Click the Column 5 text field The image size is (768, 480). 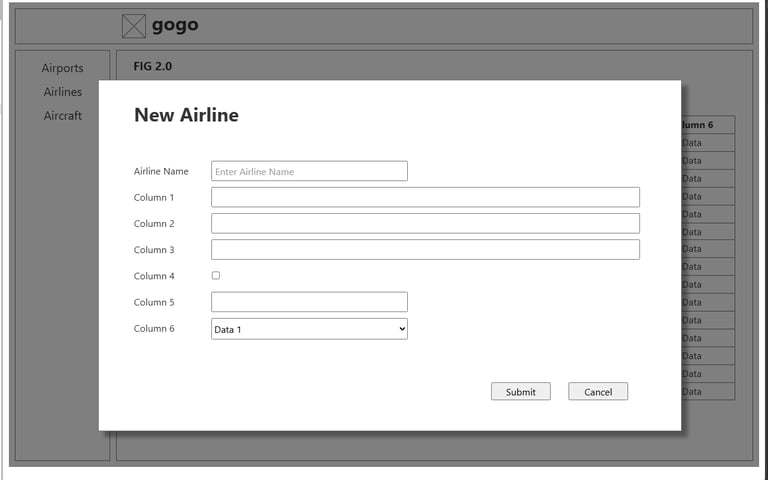[309, 302]
